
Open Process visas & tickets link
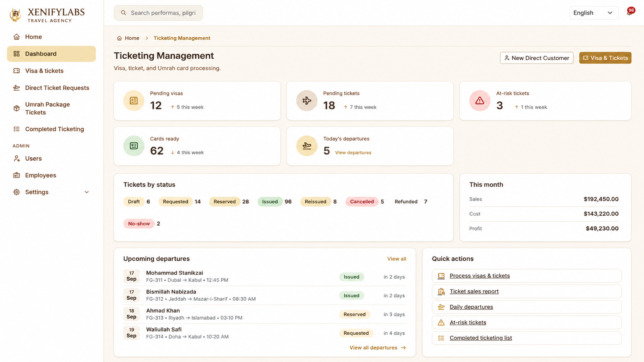click(480, 276)
